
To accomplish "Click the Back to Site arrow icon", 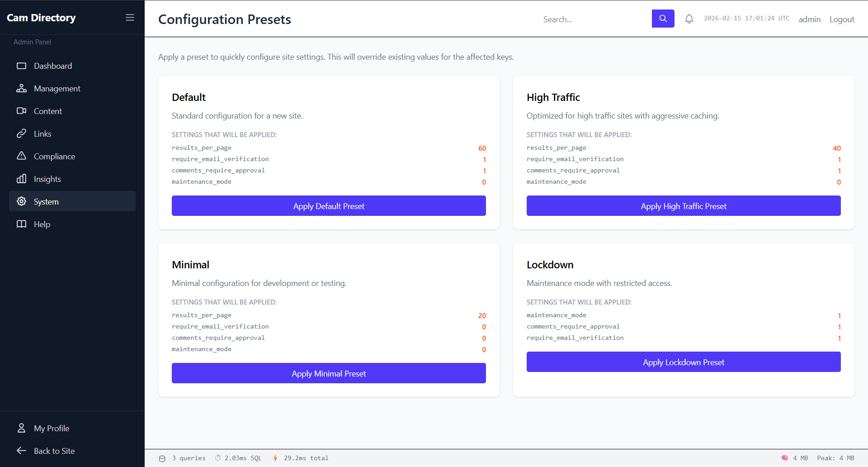I will click(21, 451).
